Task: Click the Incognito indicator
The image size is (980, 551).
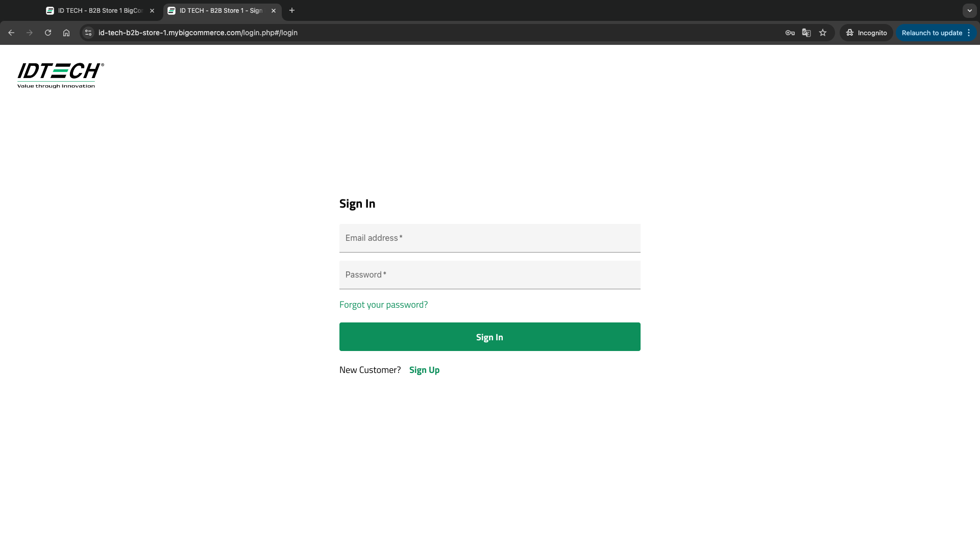Action: click(866, 33)
